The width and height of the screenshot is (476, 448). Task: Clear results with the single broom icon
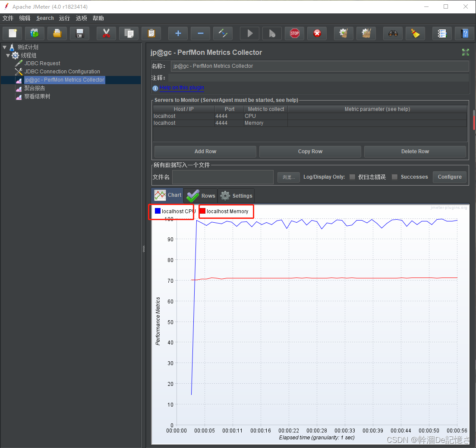click(344, 33)
